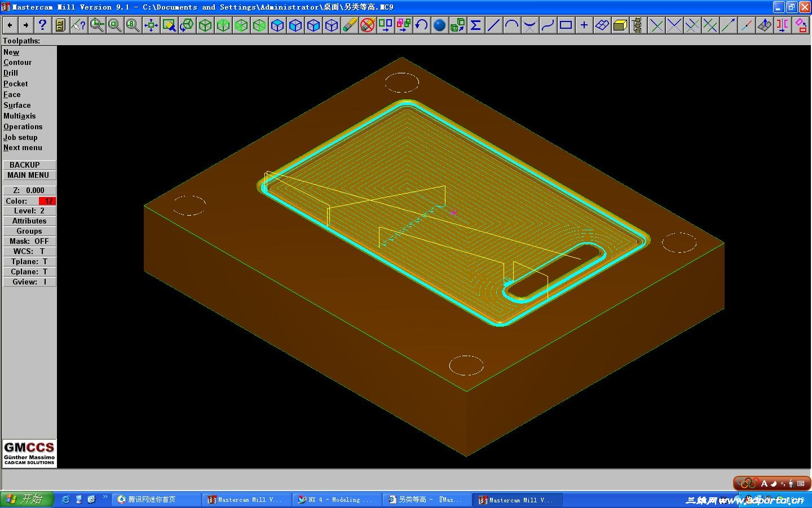Viewport: 812px width, 508px height.
Task: Open Job setup from the menu
Action: (x=20, y=138)
